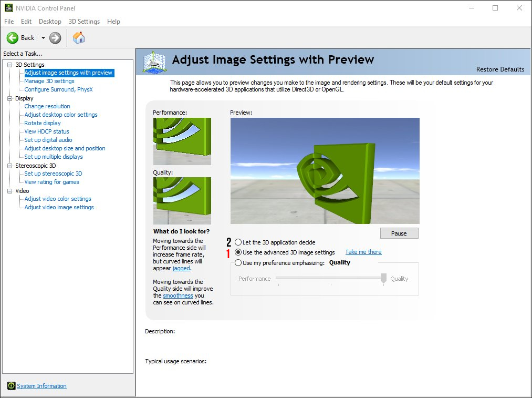
Task: Open the 3D Settings menu
Action: 84,22
